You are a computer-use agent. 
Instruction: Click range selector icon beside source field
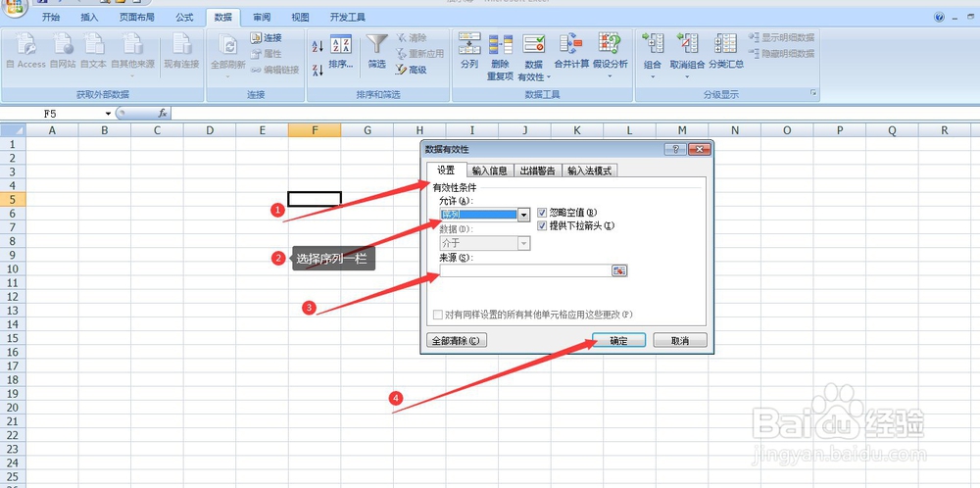coord(618,270)
